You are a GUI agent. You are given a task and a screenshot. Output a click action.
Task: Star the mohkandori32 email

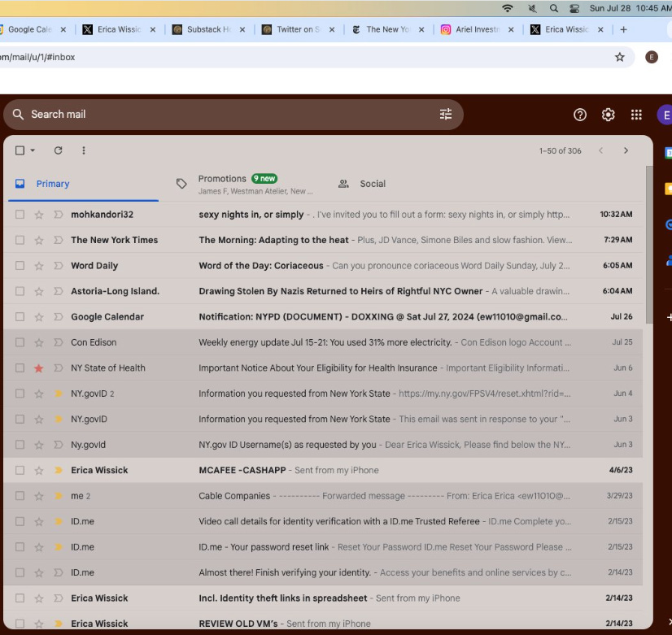39,215
